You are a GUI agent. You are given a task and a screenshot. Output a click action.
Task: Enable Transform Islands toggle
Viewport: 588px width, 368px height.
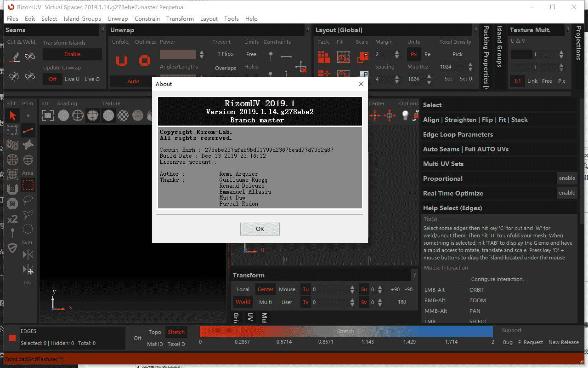pyautogui.click(x=72, y=54)
